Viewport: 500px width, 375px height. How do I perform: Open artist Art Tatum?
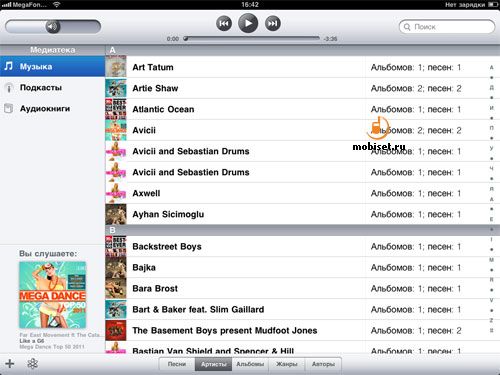pyautogui.click(x=303, y=67)
